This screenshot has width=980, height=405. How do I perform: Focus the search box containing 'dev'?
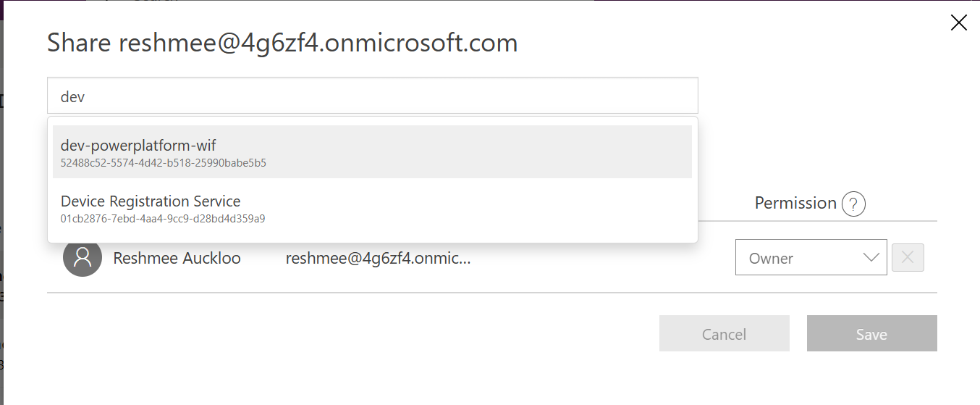tap(373, 96)
